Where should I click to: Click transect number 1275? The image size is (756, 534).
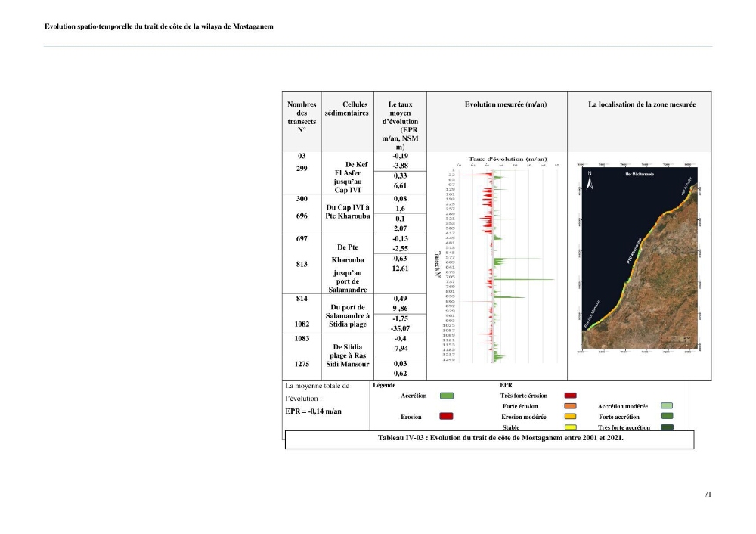(x=302, y=365)
